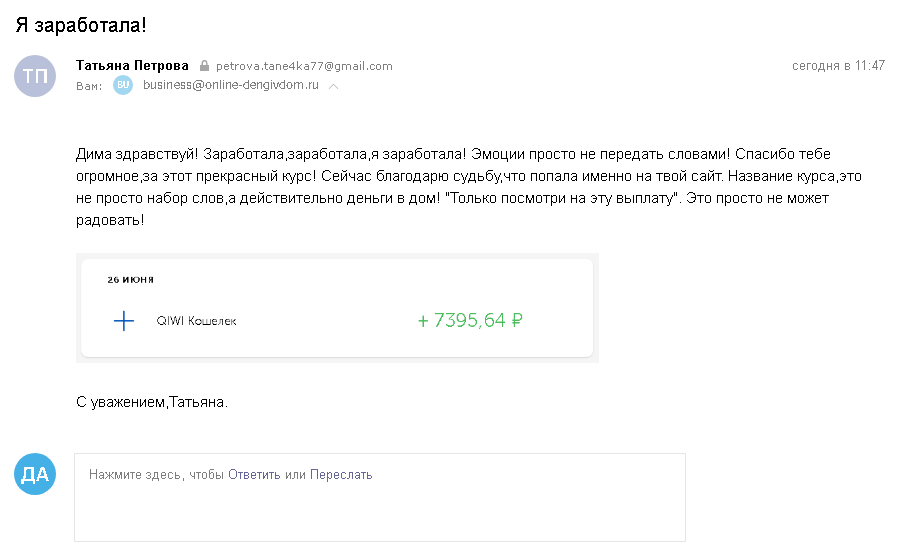Click the blue plus icon in QIWI payment
The height and width of the screenshot is (556, 897).
tap(124, 321)
